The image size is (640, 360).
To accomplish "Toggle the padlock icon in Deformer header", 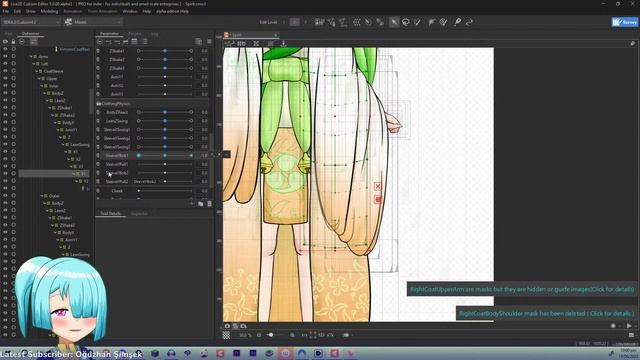I will point(13,42).
